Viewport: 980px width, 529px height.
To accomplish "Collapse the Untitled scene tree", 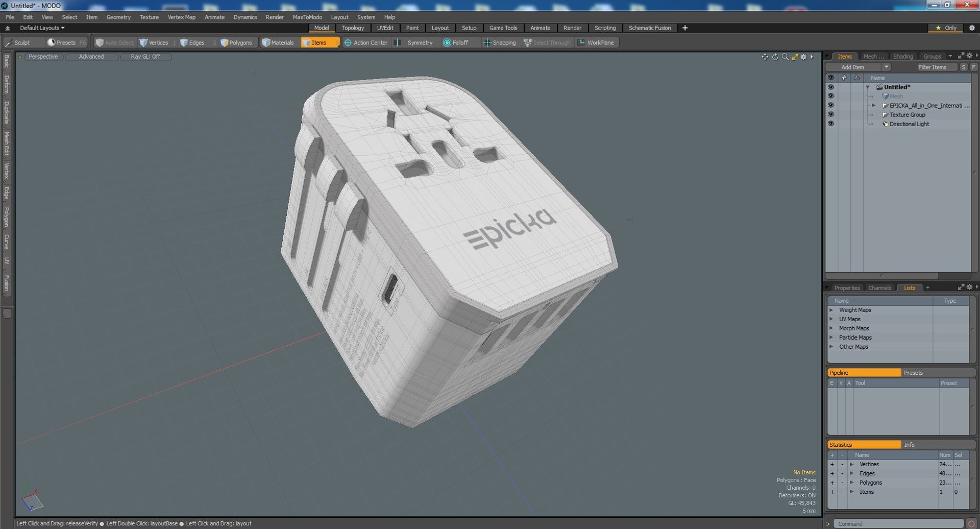I will pos(867,87).
